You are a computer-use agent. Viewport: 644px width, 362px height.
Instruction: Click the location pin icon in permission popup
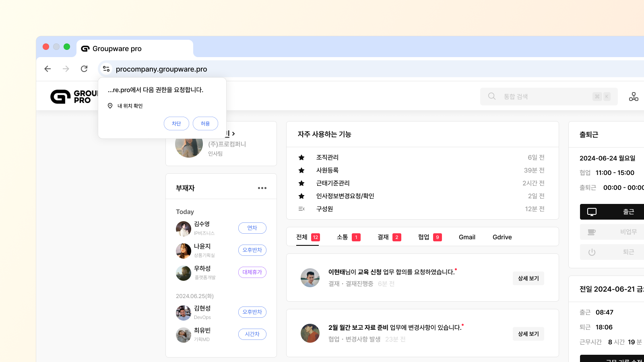110,106
